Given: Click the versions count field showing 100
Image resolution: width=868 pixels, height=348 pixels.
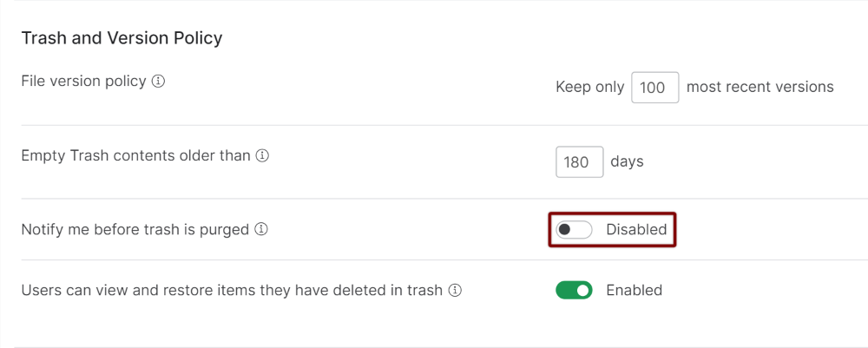Looking at the screenshot, I should pyautogui.click(x=654, y=88).
